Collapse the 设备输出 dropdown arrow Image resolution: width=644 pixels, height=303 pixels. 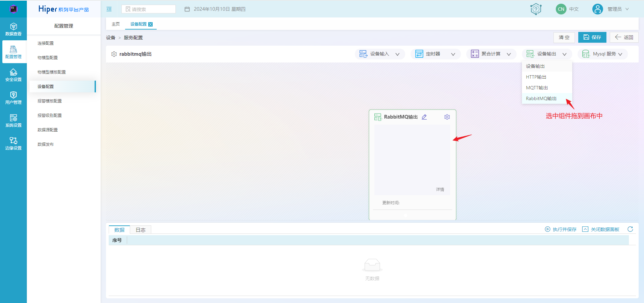point(565,54)
